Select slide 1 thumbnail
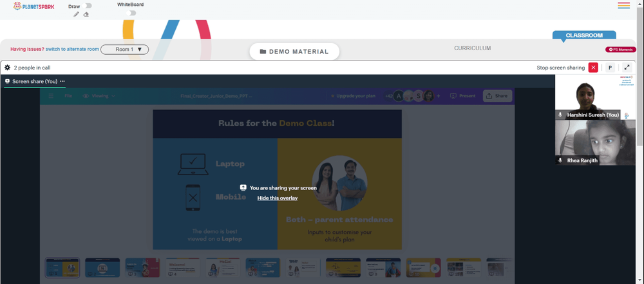This screenshot has height=284, width=644. (62, 267)
